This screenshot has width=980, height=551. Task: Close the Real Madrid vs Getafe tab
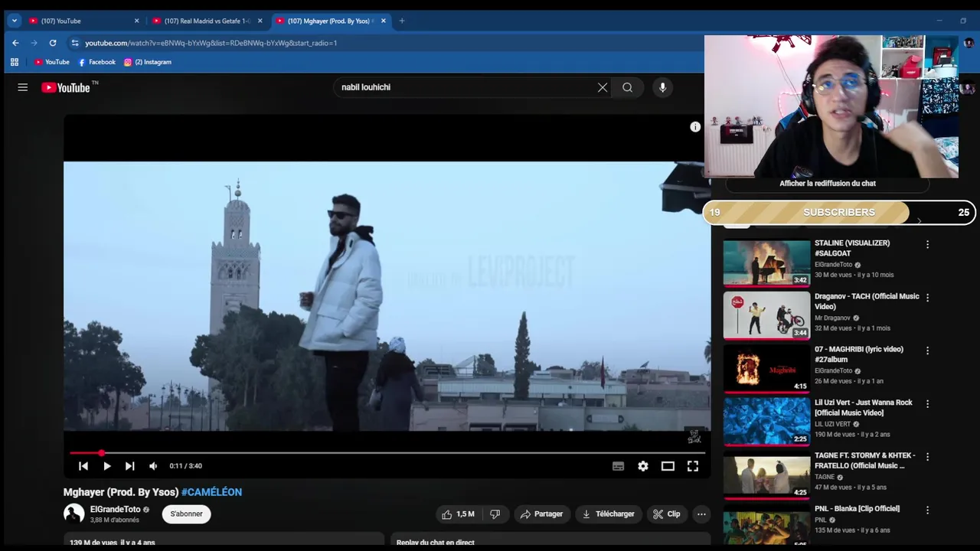[x=260, y=21]
